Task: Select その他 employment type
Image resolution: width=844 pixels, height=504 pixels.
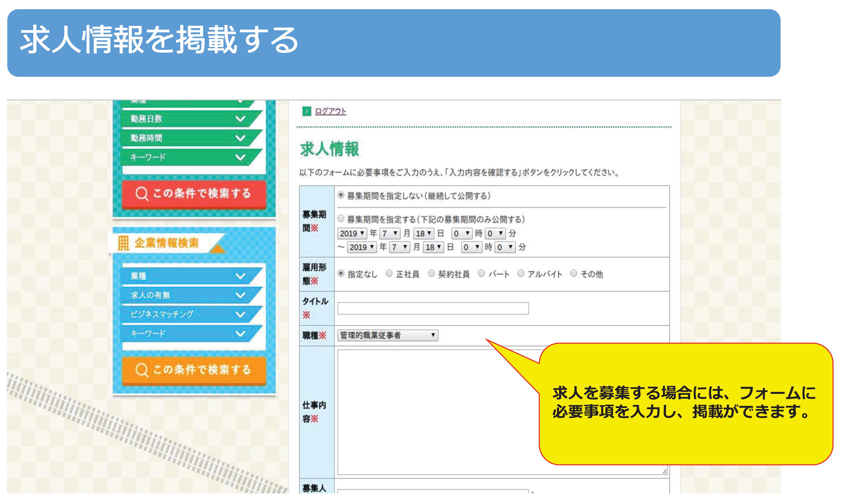Action: click(573, 273)
